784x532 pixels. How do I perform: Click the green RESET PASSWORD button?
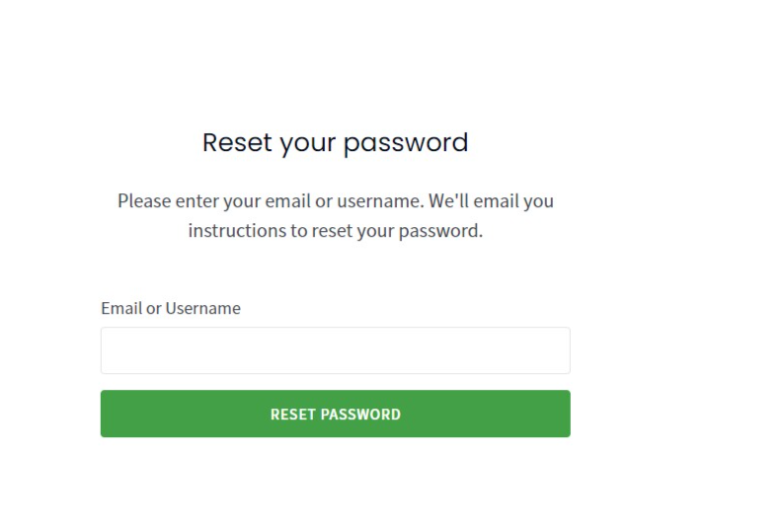point(335,414)
